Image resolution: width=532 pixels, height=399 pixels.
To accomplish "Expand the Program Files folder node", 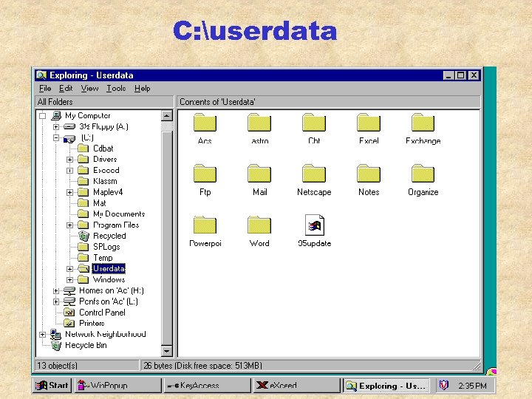I will (x=69, y=225).
